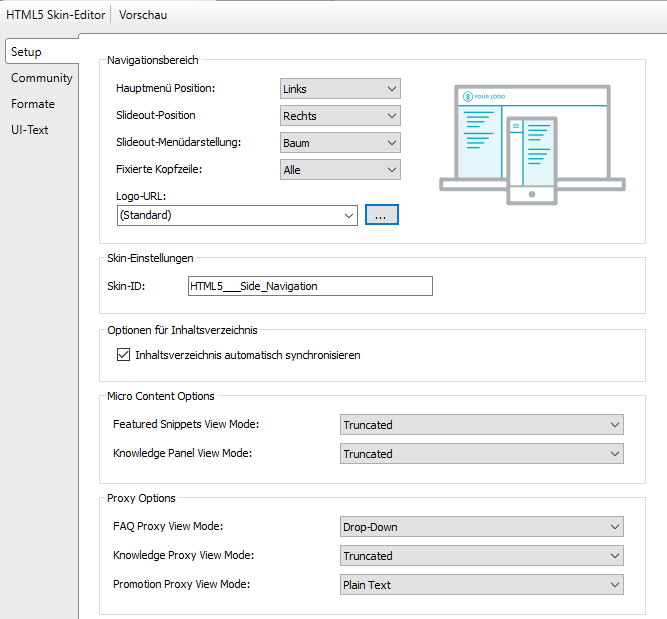Toggle Inhaltsverzeichnis automatisch synchronisieren checkbox

[124, 355]
